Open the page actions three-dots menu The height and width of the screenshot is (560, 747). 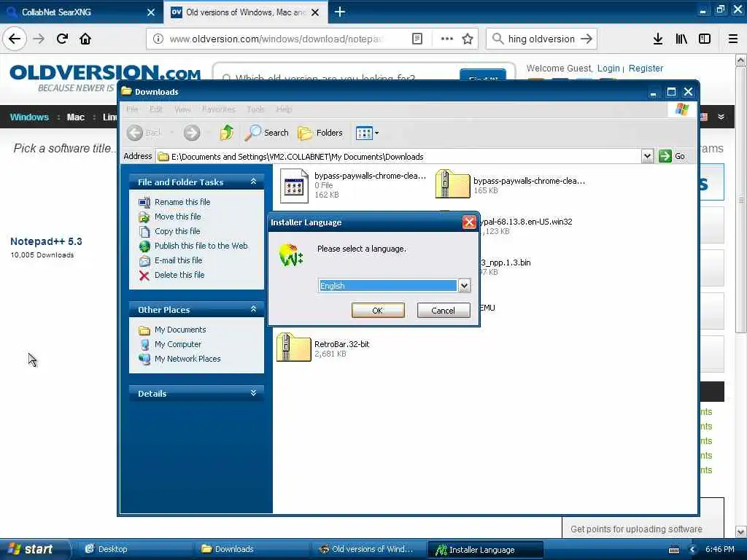[x=446, y=39]
